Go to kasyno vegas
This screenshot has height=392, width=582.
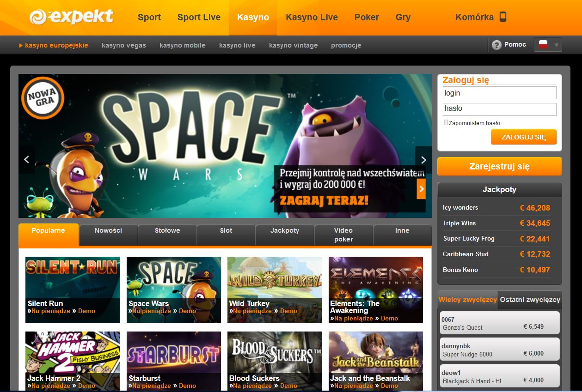pyautogui.click(x=124, y=45)
